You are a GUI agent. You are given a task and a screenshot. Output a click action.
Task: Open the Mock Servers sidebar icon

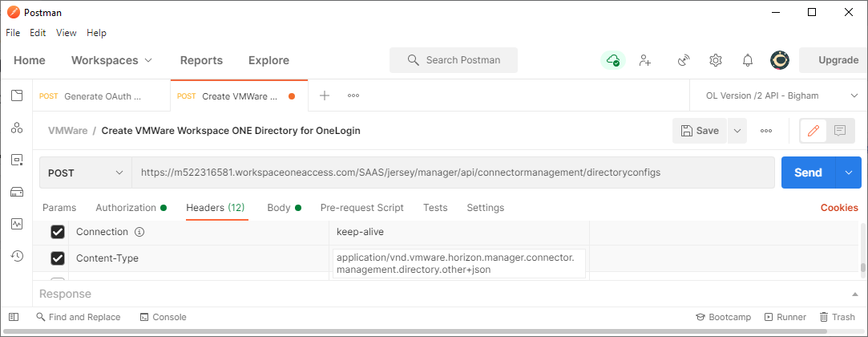[16, 192]
